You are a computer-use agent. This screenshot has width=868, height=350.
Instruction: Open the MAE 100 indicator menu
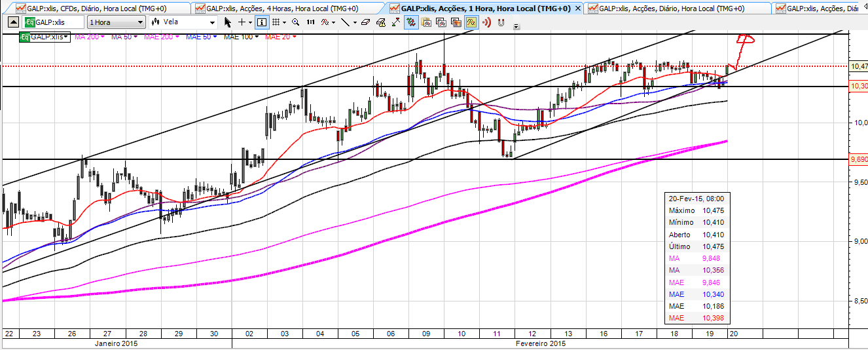point(240,37)
